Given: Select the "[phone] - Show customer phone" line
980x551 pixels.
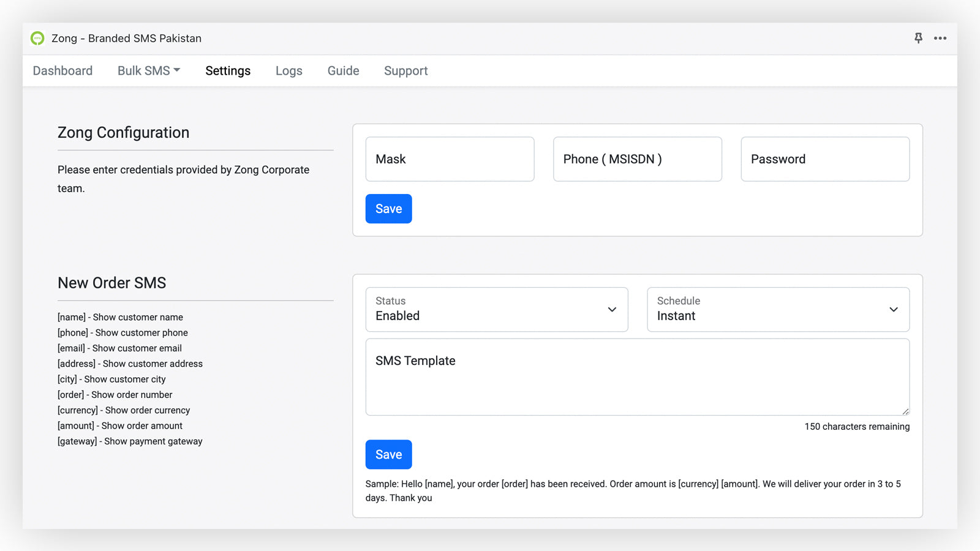Looking at the screenshot, I should pos(123,332).
